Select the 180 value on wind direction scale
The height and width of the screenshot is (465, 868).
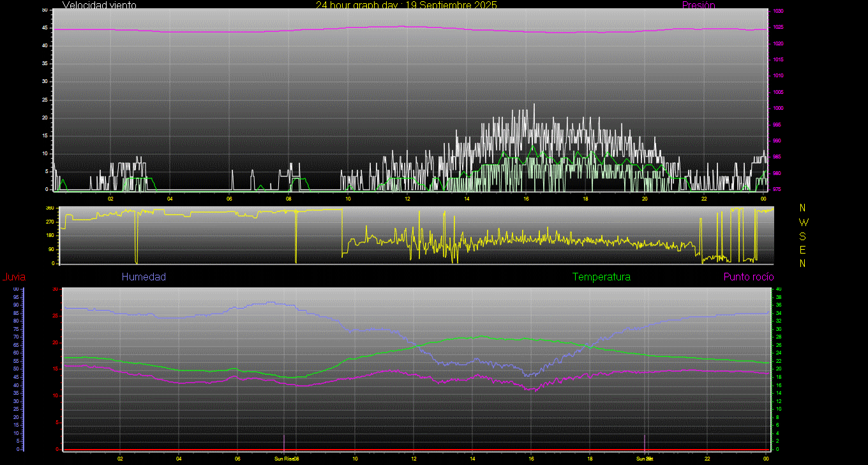click(49, 236)
